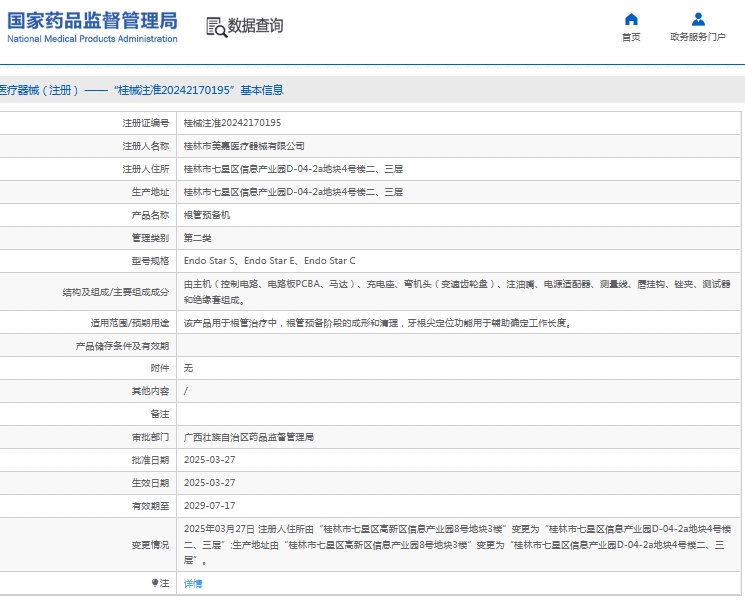Click the 首页 label
This screenshot has width=745, height=602.
point(631,37)
